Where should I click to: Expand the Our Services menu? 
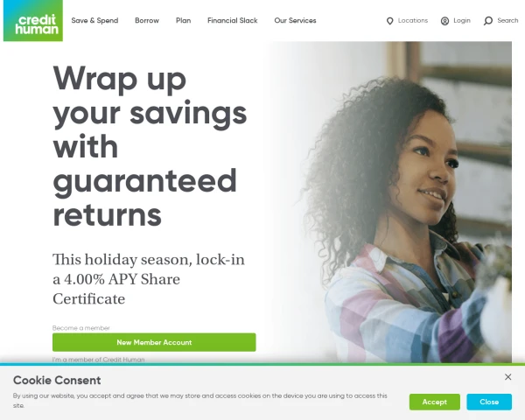tap(296, 20)
